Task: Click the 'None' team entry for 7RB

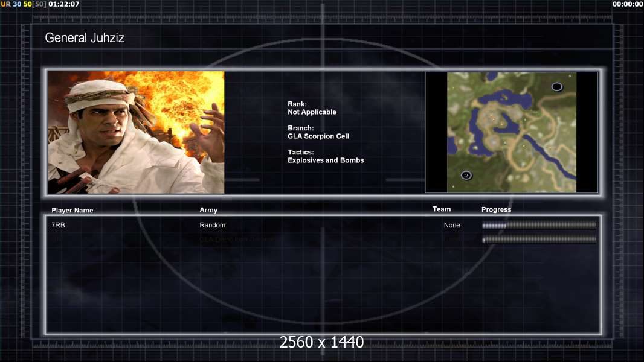Action: click(452, 225)
